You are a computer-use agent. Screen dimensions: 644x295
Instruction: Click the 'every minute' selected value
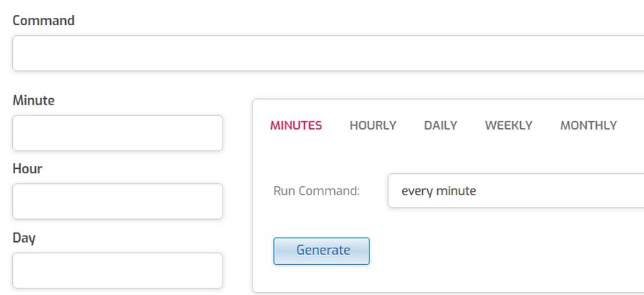(439, 191)
